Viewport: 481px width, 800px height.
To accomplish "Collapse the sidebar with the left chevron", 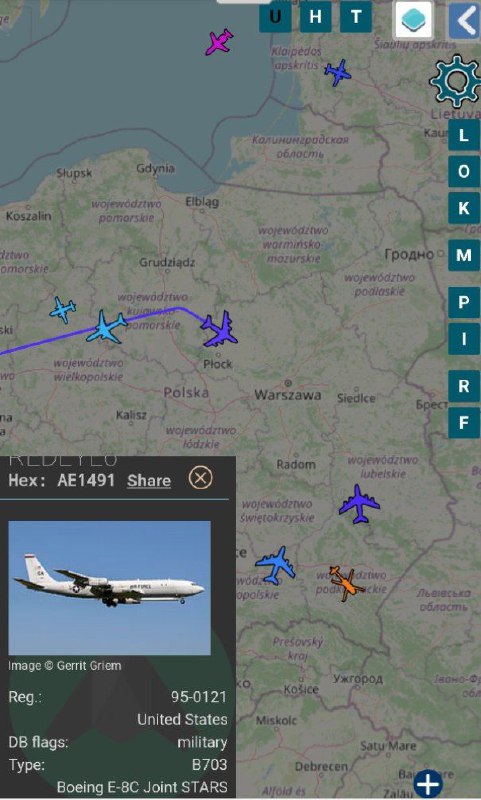I will (464, 20).
